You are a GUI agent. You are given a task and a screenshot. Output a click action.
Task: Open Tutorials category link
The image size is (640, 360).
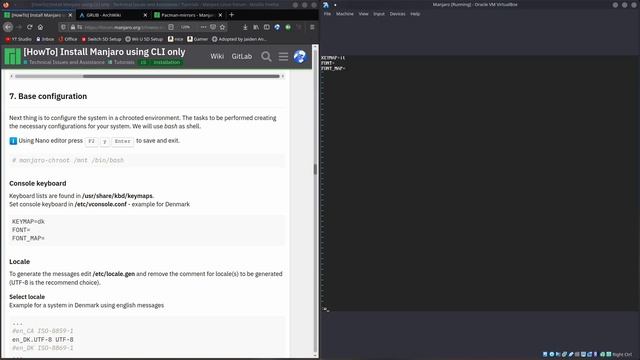[x=121, y=62]
